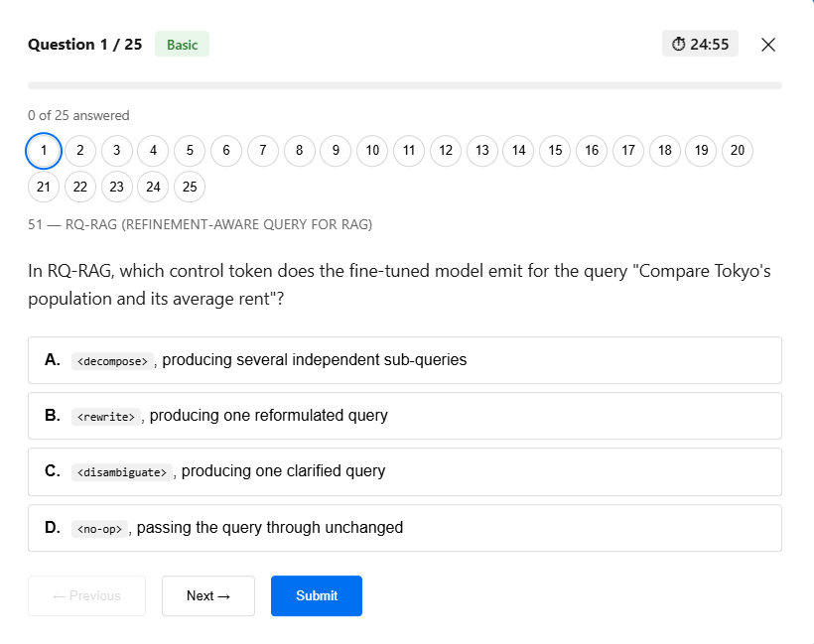The height and width of the screenshot is (644, 814).
Task: Click the disabled Previous button
Action: tap(86, 595)
